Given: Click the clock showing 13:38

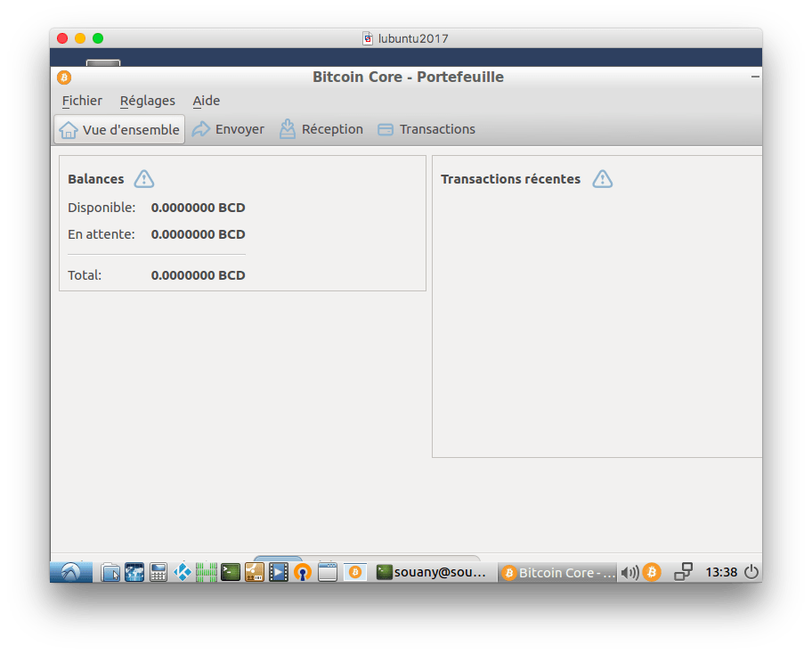Looking at the screenshot, I should point(721,572).
